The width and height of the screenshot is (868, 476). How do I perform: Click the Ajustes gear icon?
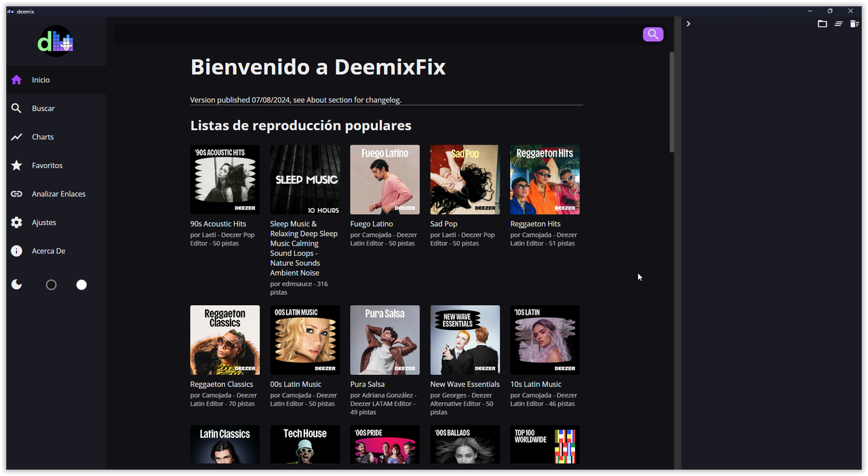pos(17,222)
